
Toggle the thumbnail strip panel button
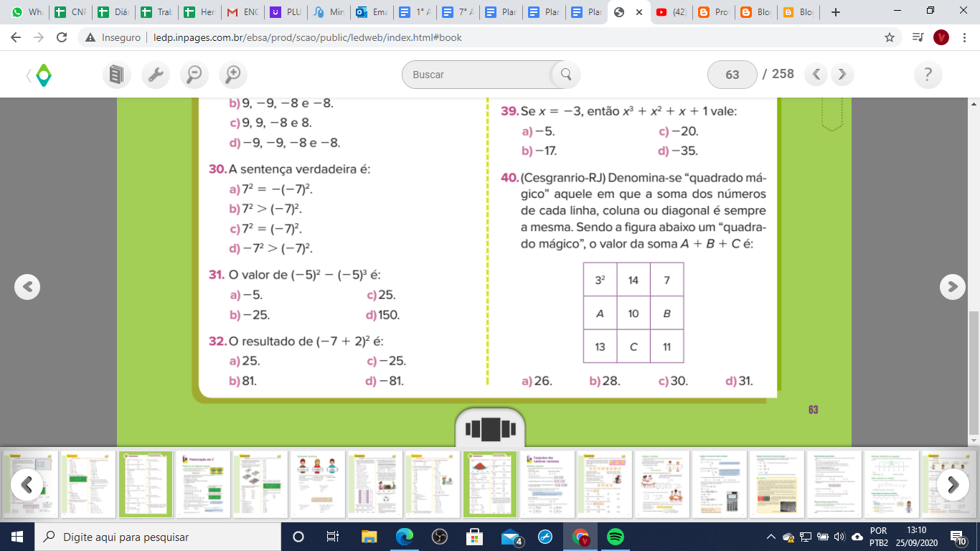click(x=490, y=429)
